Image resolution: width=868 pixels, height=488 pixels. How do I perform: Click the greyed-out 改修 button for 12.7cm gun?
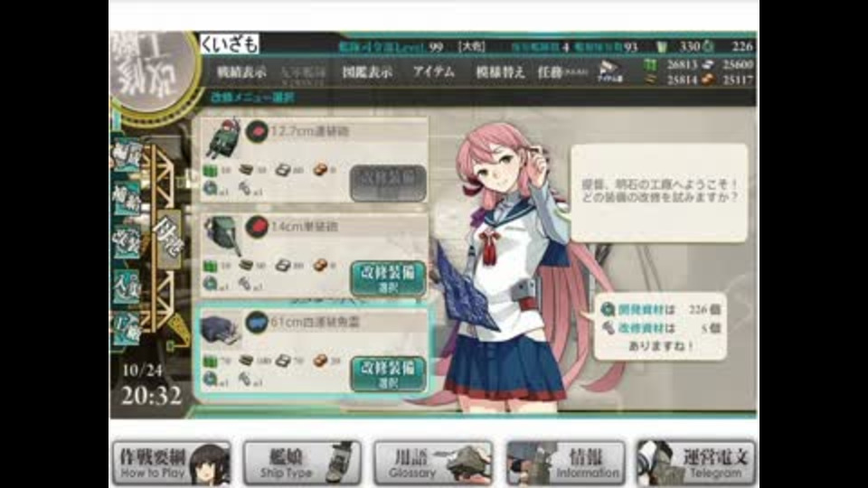pos(388,183)
